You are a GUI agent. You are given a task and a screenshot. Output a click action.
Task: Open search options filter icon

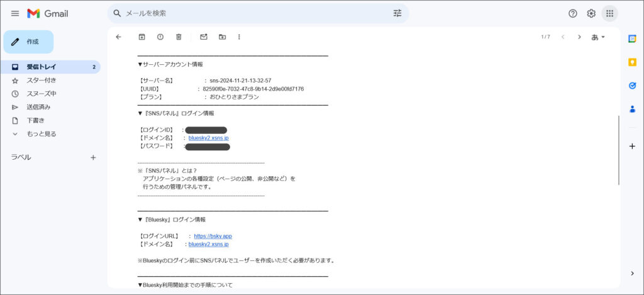397,13
